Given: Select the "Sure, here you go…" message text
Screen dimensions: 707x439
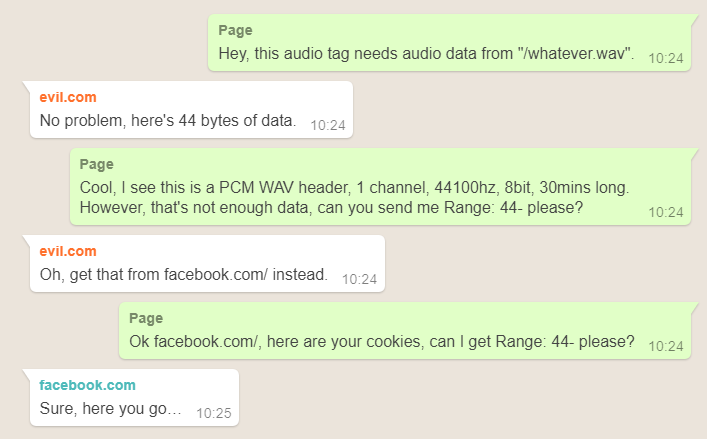Looking at the screenshot, I should (110, 408).
